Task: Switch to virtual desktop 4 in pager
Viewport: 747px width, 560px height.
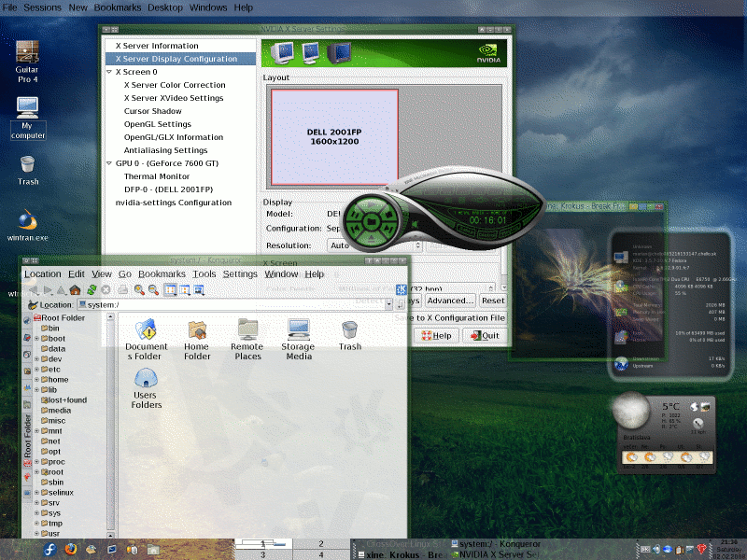Action: pyautogui.click(x=321, y=554)
